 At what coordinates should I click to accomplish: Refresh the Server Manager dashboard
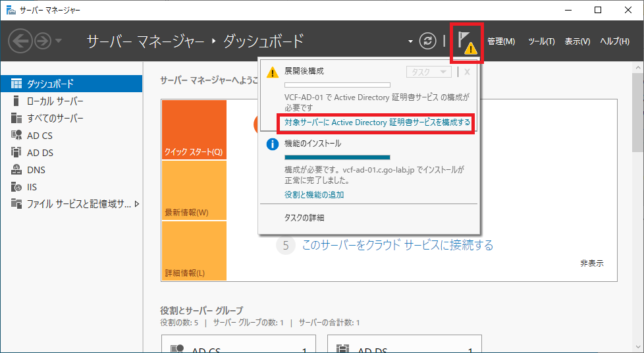point(427,41)
